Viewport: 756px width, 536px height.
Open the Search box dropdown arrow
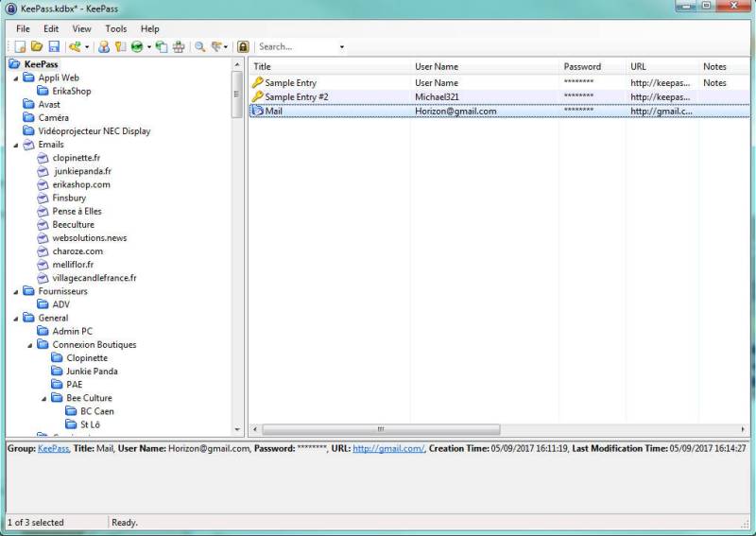click(341, 46)
